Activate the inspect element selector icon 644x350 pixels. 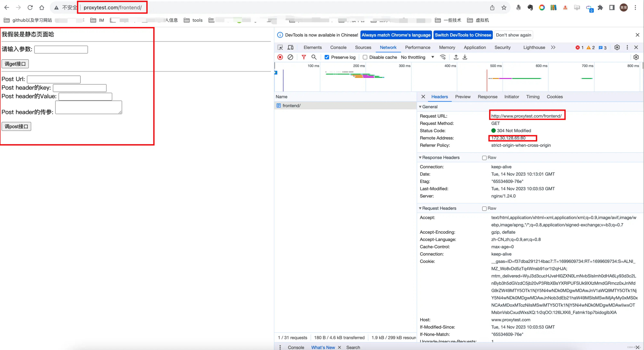(x=280, y=47)
